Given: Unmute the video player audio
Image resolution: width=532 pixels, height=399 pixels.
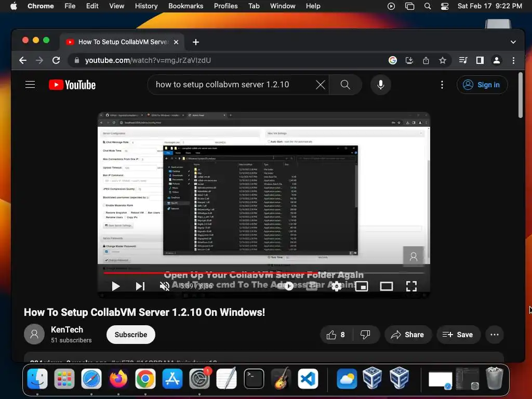Looking at the screenshot, I should point(165,286).
